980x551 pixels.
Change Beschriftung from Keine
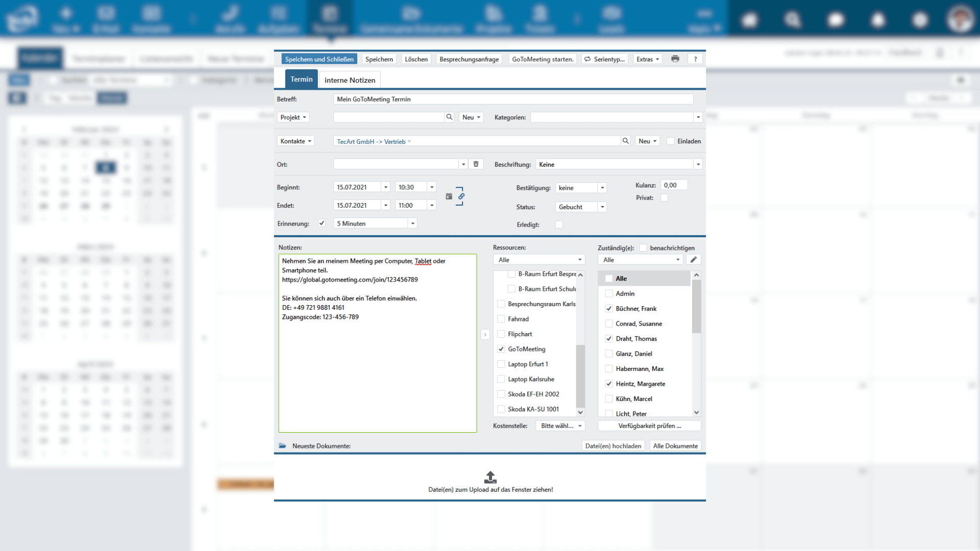click(x=698, y=164)
